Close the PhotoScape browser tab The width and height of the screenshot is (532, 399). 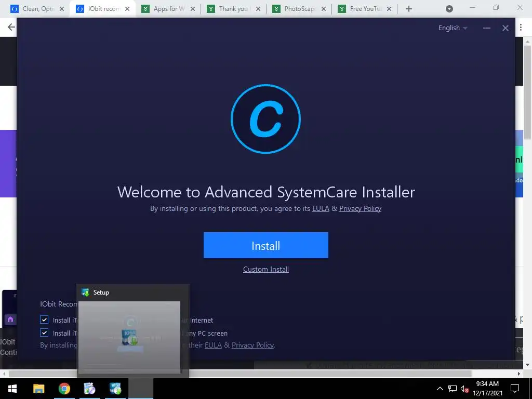click(x=324, y=9)
